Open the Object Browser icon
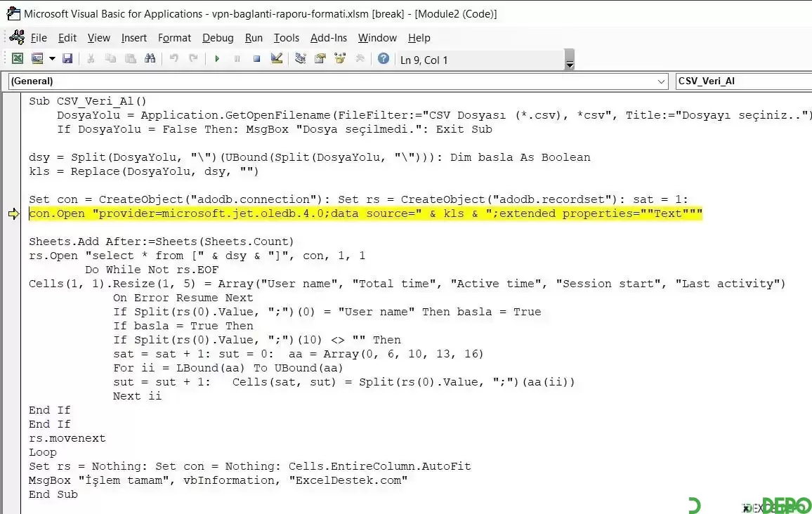This screenshot has height=514, width=812. pyautogui.click(x=340, y=58)
